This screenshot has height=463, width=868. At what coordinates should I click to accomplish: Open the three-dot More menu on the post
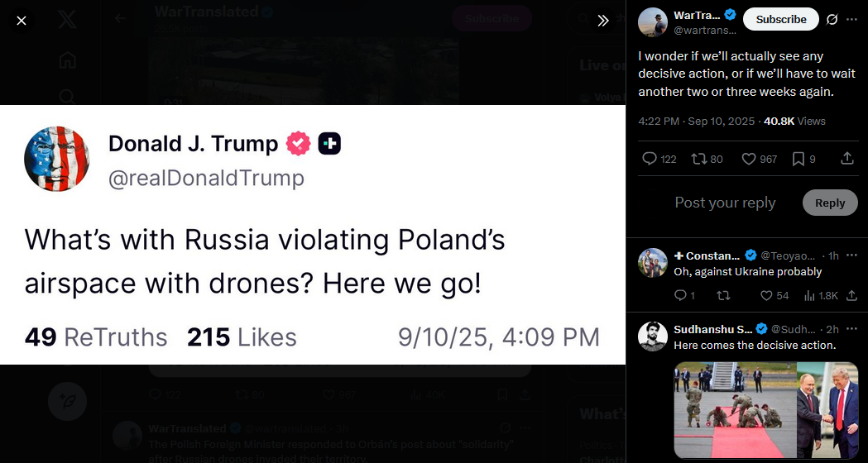(x=852, y=19)
